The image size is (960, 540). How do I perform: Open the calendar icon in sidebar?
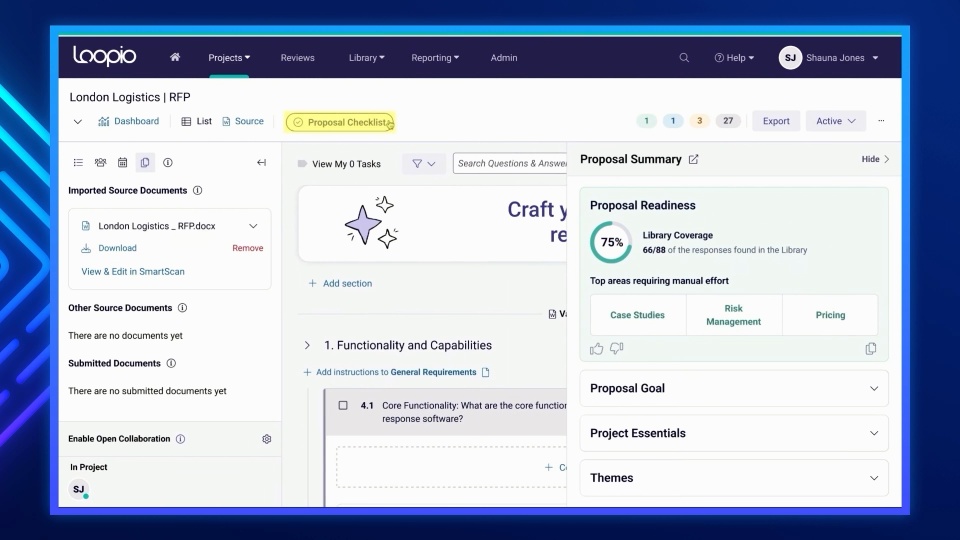[122, 162]
